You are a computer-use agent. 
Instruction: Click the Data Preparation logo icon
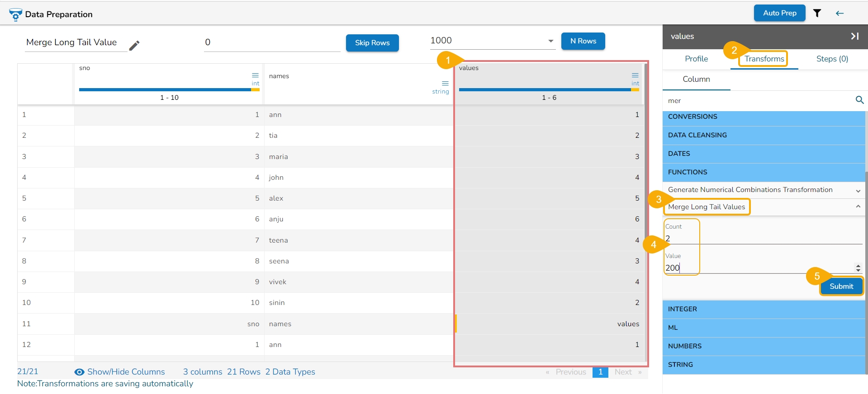[15, 14]
